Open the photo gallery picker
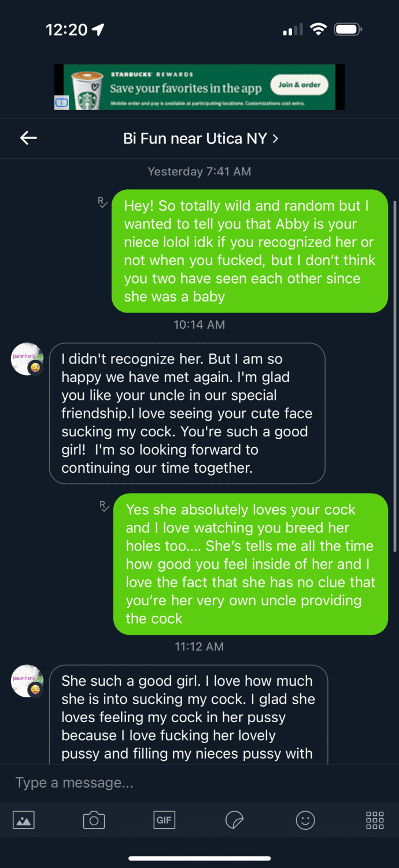 (x=24, y=820)
